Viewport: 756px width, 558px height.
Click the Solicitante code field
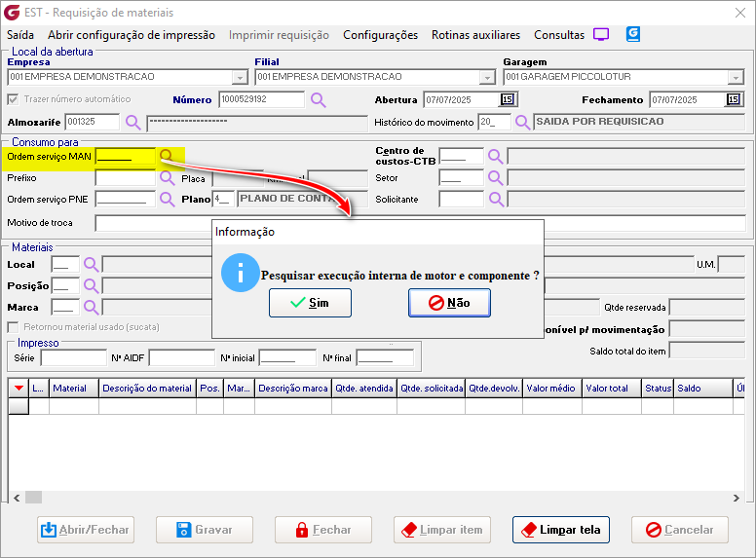point(461,199)
